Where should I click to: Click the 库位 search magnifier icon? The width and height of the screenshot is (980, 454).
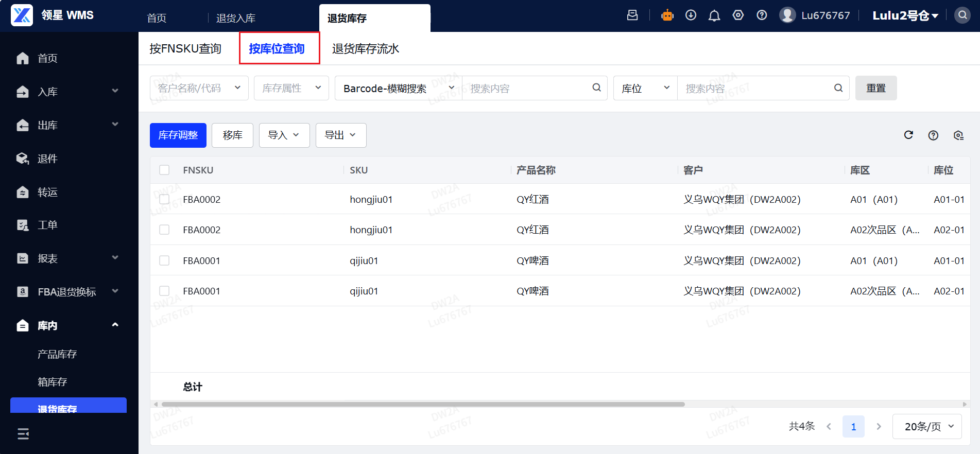pos(838,88)
